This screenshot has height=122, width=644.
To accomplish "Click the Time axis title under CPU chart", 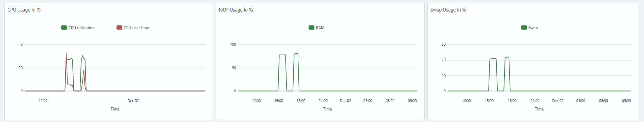I will tap(115, 109).
